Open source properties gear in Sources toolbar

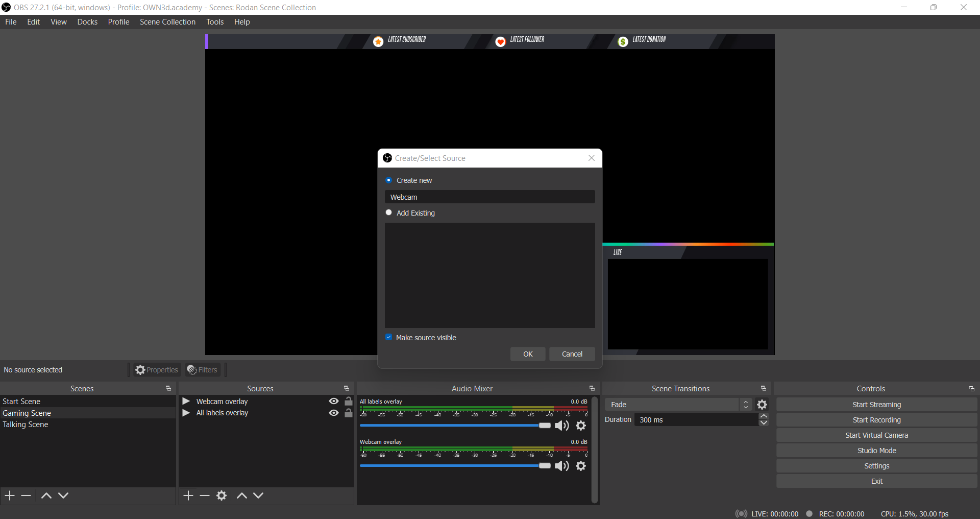coord(222,496)
